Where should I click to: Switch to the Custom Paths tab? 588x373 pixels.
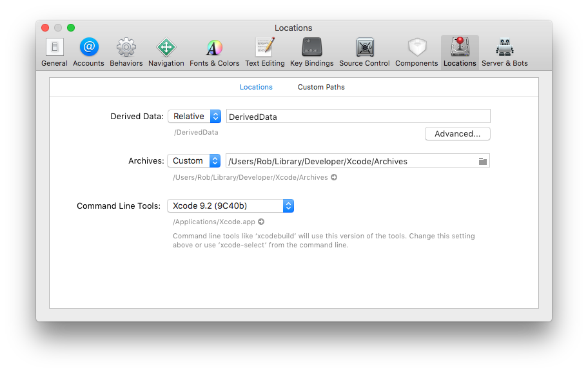pos(321,87)
